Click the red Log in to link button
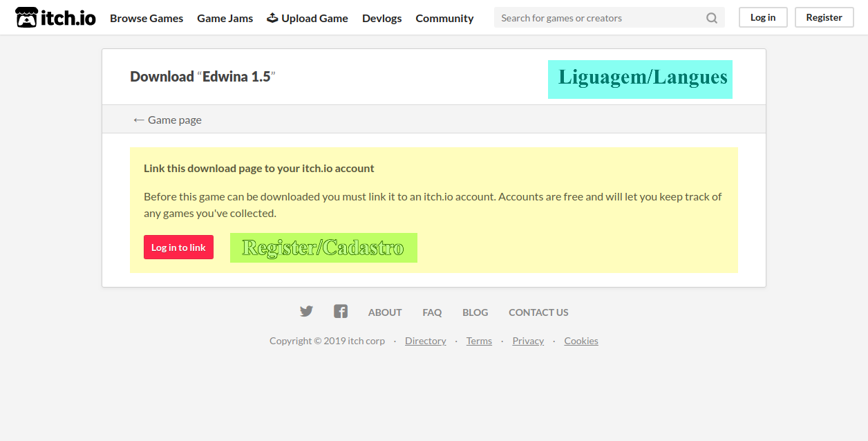This screenshot has width=868, height=441. [x=178, y=247]
